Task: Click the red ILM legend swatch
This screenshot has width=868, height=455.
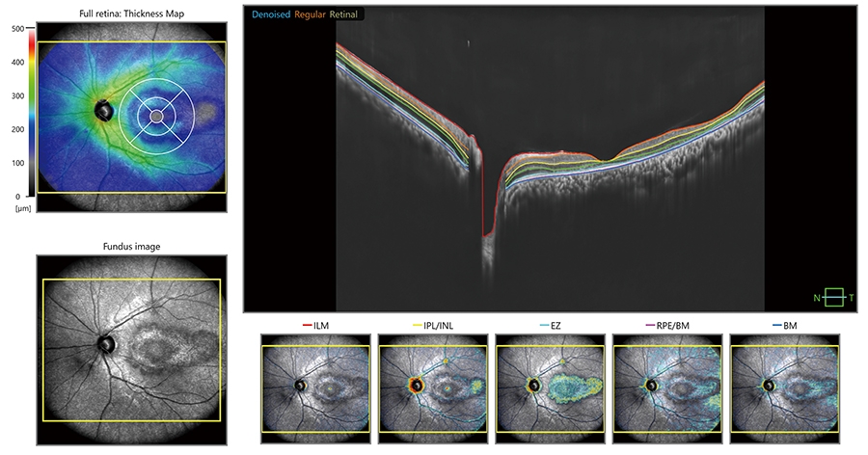Action: pos(307,326)
